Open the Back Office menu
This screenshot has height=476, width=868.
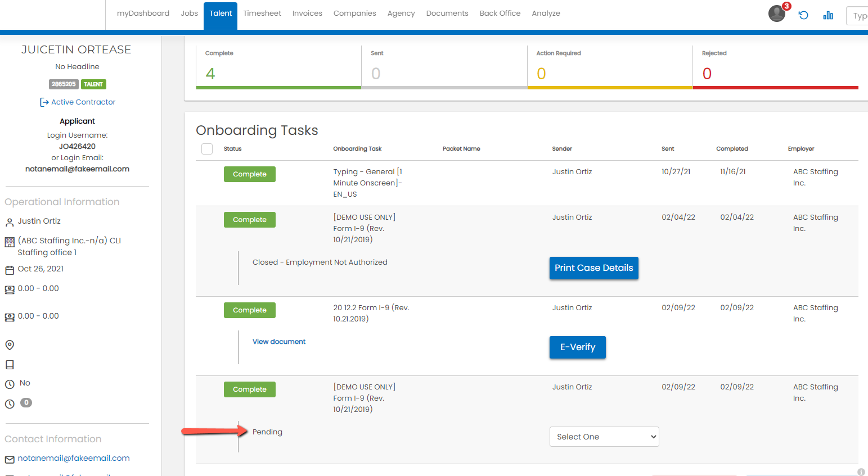tap(500, 13)
